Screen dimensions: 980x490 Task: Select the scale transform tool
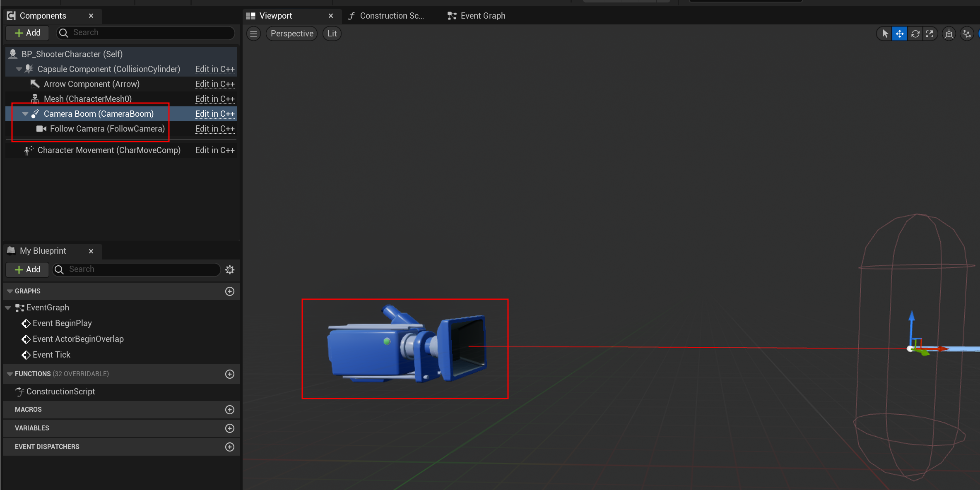[930, 34]
